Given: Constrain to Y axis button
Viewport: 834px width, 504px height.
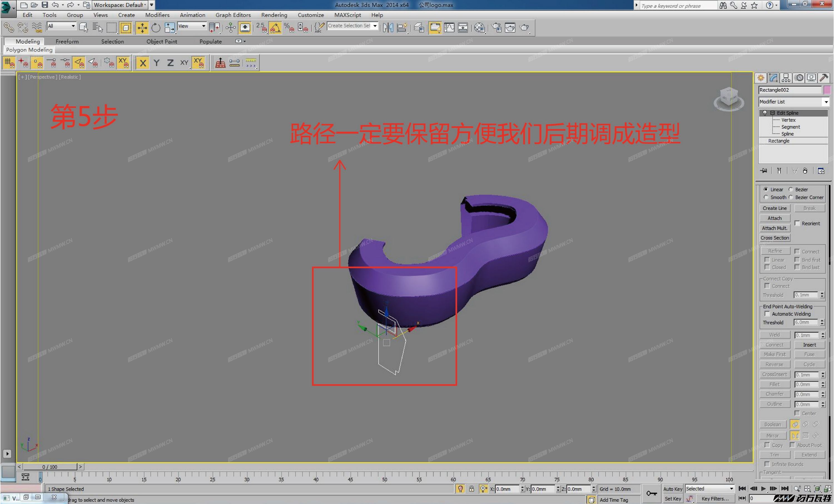Looking at the screenshot, I should pos(156,63).
